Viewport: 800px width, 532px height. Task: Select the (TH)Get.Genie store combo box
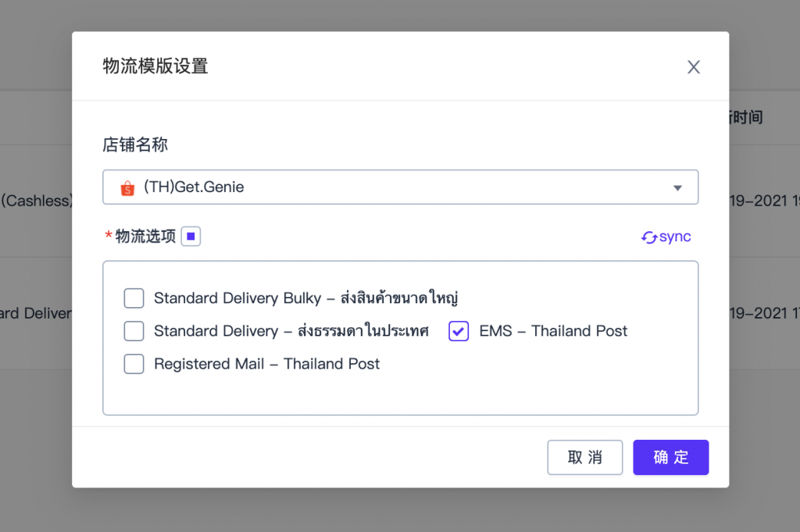point(400,187)
